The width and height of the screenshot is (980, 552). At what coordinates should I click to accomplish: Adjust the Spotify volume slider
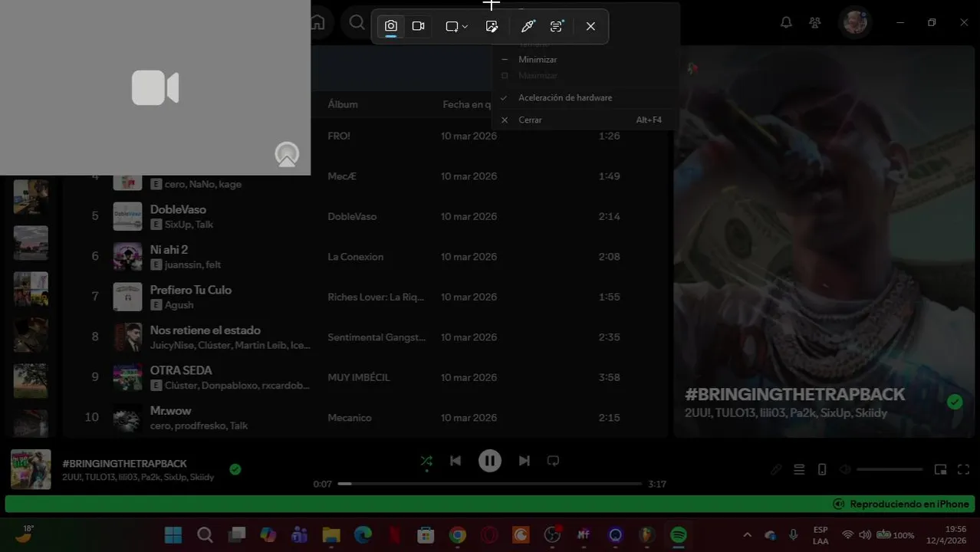(890, 469)
